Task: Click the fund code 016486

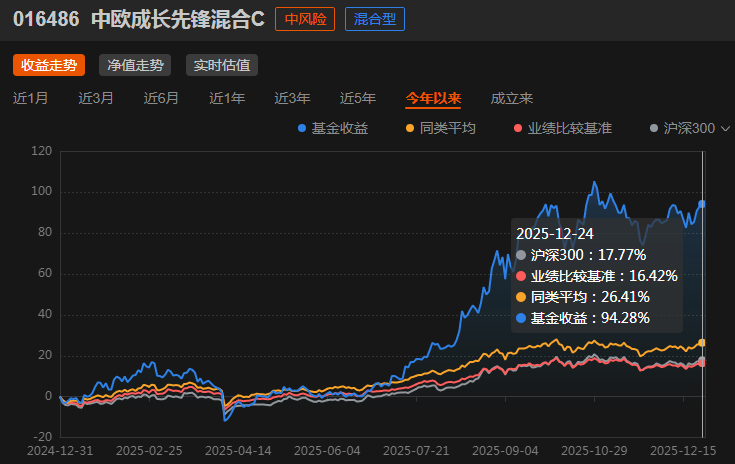Action: click(46, 19)
